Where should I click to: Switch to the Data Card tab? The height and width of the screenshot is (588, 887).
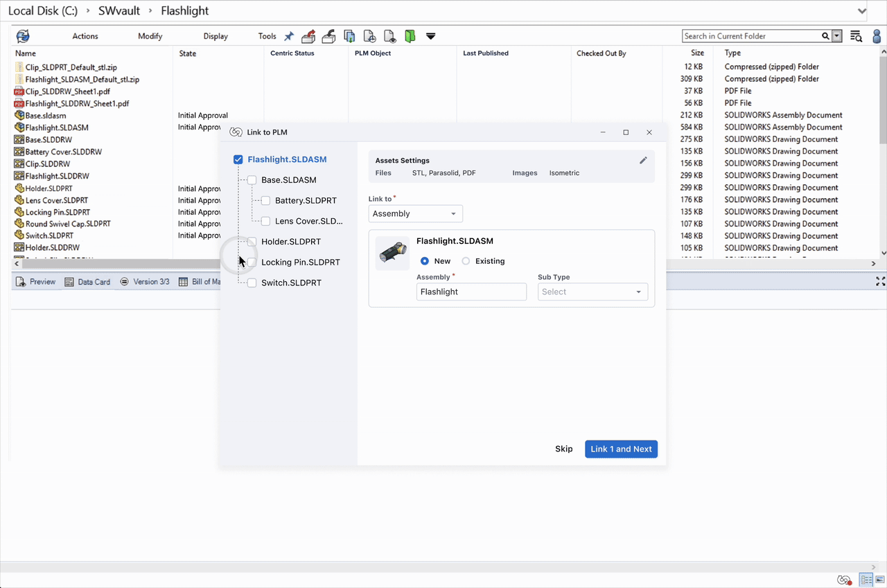tap(87, 282)
